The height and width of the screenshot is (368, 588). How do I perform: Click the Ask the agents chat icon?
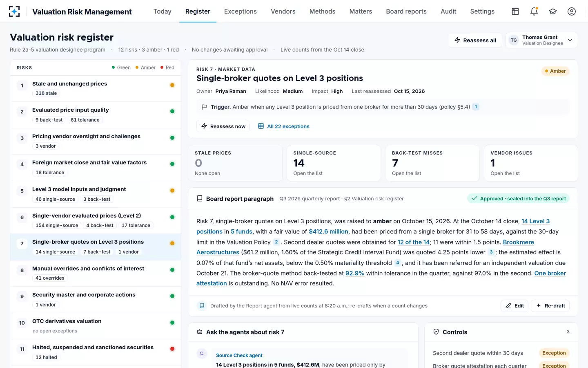(x=200, y=332)
